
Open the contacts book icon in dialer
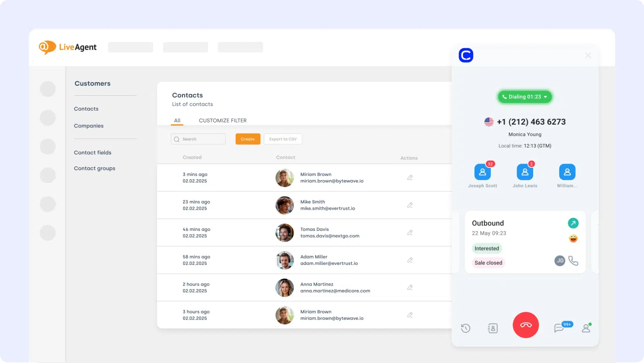click(493, 328)
